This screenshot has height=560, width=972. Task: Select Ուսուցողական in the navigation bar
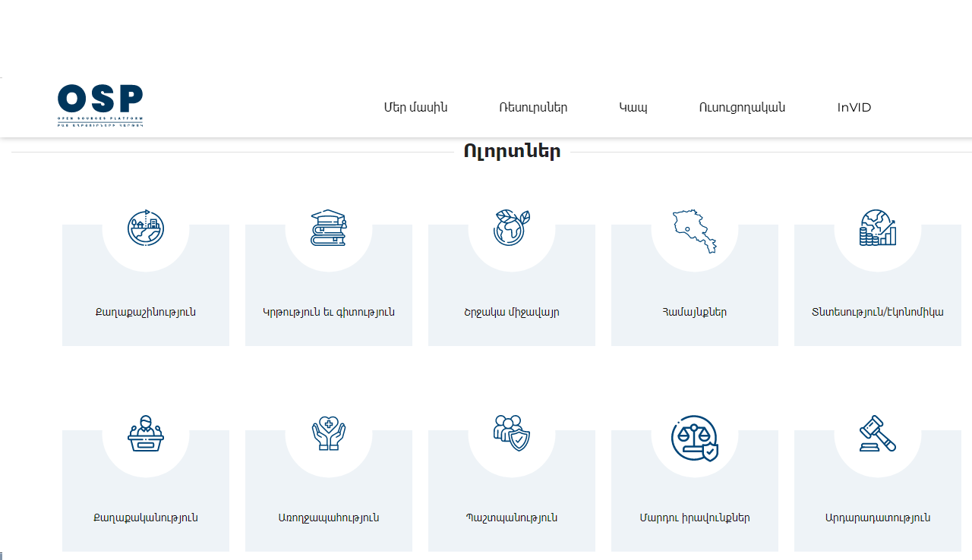pos(742,108)
